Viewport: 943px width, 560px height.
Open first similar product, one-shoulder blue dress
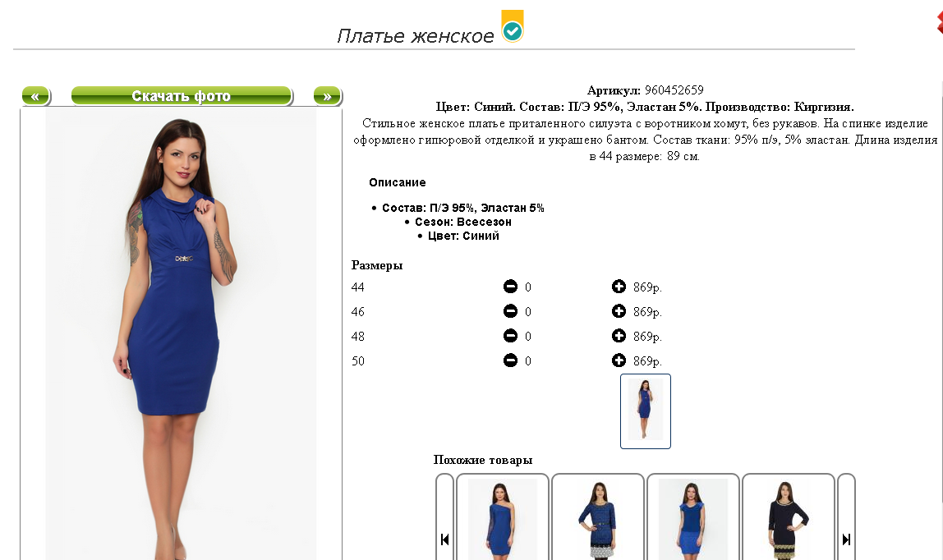(502, 519)
